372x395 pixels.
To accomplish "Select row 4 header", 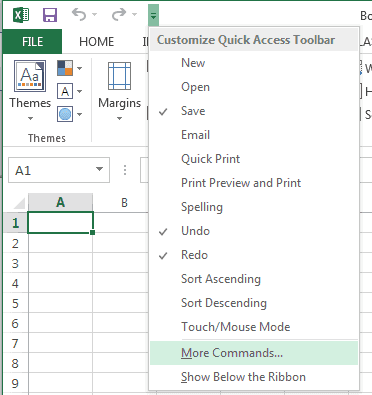I will 15,283.
